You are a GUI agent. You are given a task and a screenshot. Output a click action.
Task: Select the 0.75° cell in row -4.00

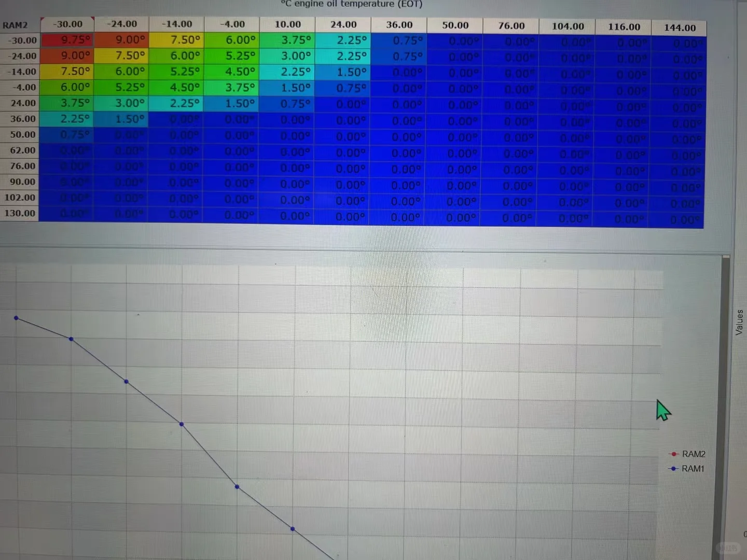(342, 89)
